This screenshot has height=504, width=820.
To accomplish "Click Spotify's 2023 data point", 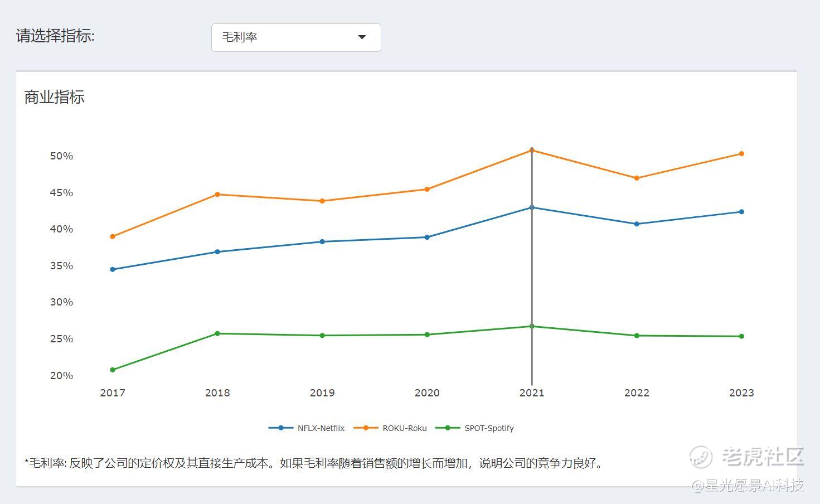I will click(741, 336).
